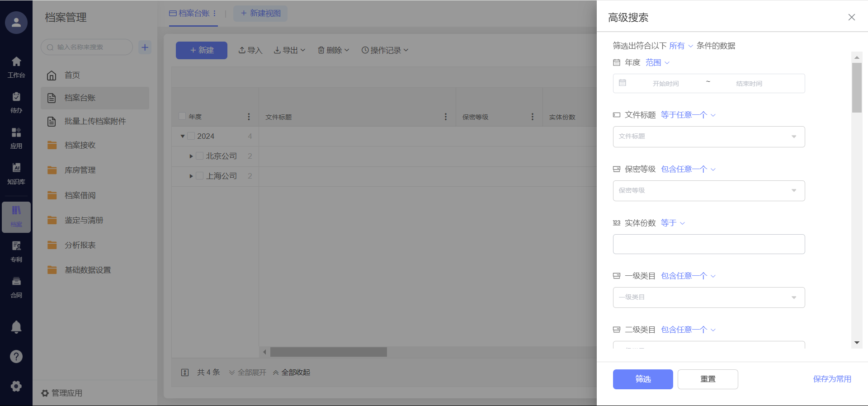Image resolution: width=868 pixels, height=406 pixels.
Task: Open the settings gear in sidebar
Action: click(x=16, y=386)
